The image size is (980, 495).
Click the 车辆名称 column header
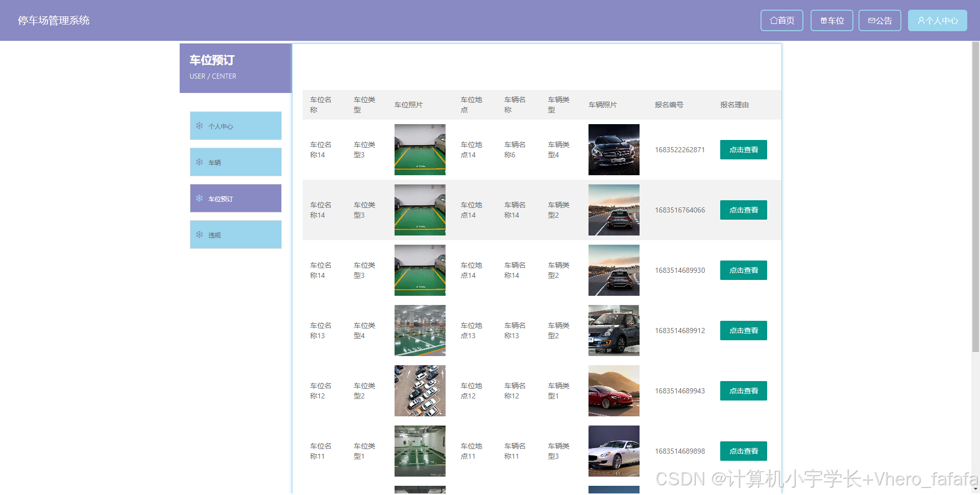(515, 105)
